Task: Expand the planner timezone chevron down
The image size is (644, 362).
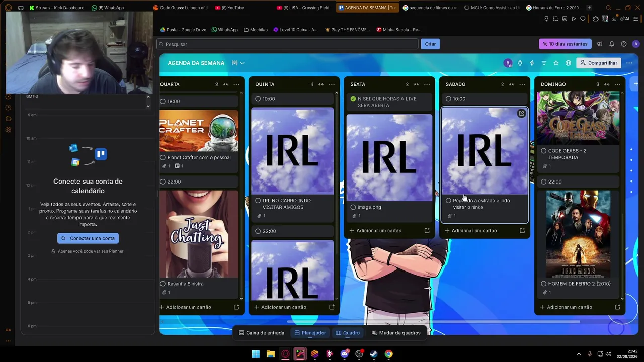Action: pyautogui.click(x=148, y=106)
